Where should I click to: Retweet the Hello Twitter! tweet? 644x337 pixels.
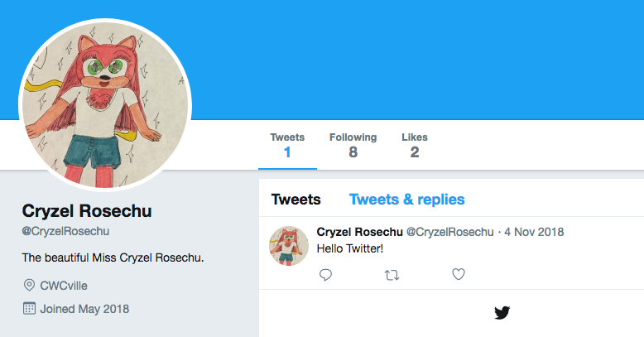(392, 275)
